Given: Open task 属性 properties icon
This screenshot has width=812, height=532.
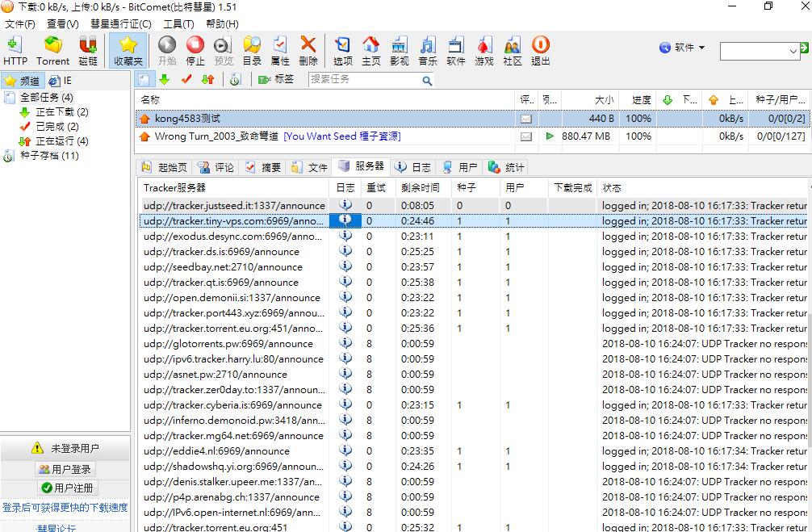Looking at the screenshot, I should coord(280,50).
